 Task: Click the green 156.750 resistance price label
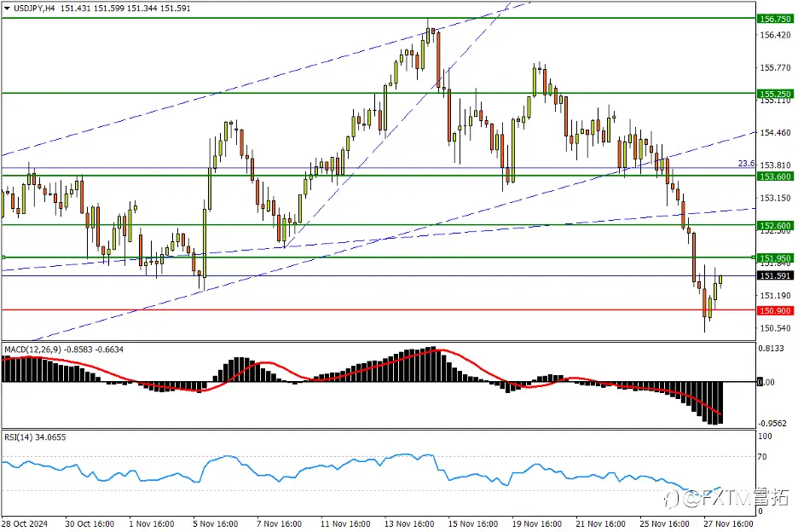pyautogui.click(x=775, y=19)
